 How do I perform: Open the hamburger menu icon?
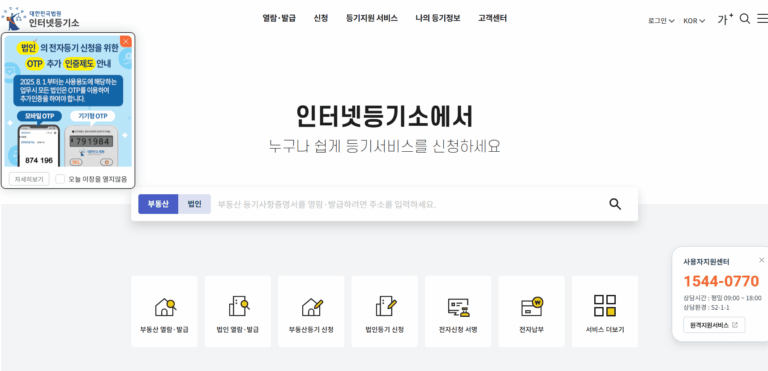(x=762, y=19)
